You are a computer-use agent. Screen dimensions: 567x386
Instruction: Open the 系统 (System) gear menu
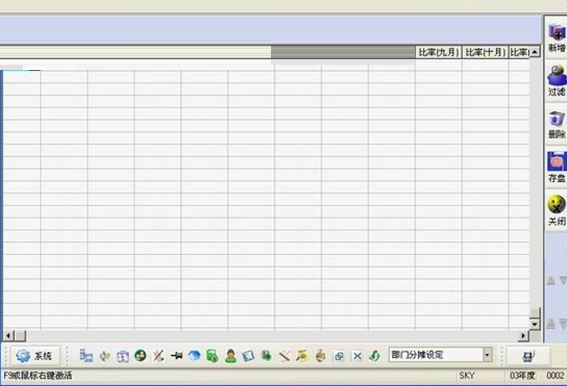pyautogui.click(x=35, y=356)
